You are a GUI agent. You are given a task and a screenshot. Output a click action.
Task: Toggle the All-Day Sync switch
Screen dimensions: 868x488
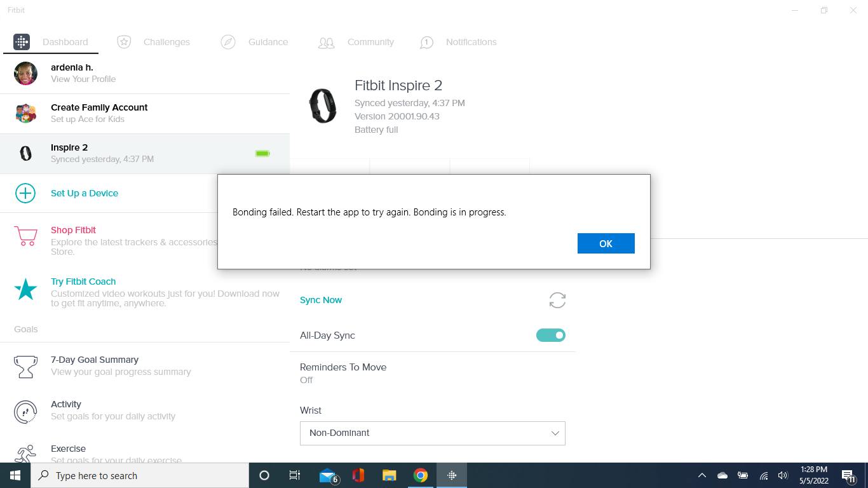click(551, 335)
